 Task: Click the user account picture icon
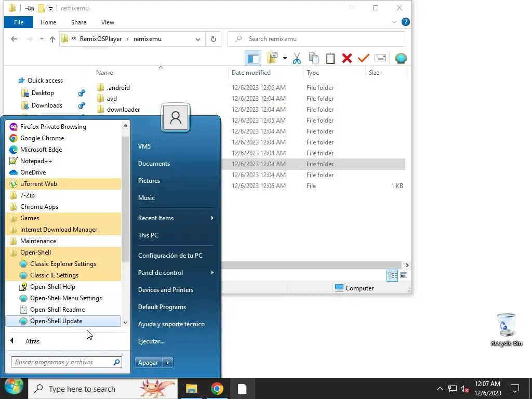(176, 117)
